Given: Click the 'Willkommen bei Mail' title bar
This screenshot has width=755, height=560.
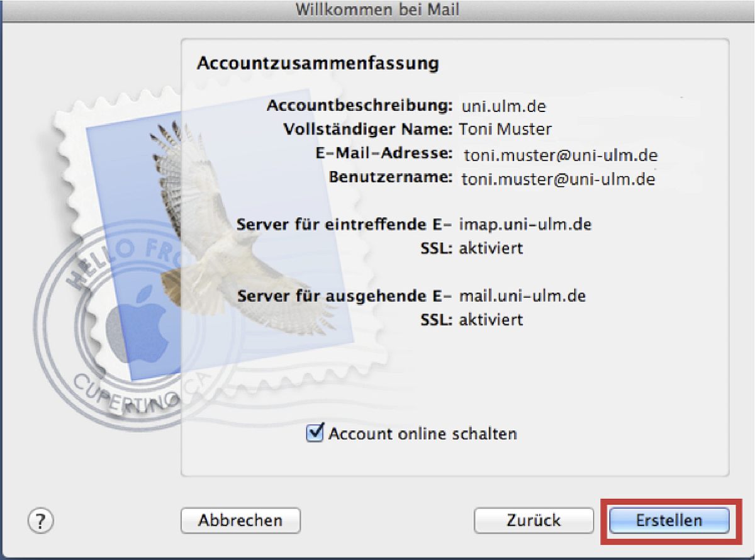Looking at the screenshot, I should point(377,9).
